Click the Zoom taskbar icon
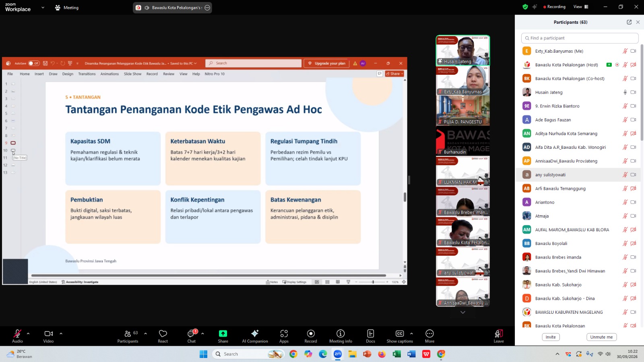The width and height of the screenshot is (644, 362). (x=337, y=354)
